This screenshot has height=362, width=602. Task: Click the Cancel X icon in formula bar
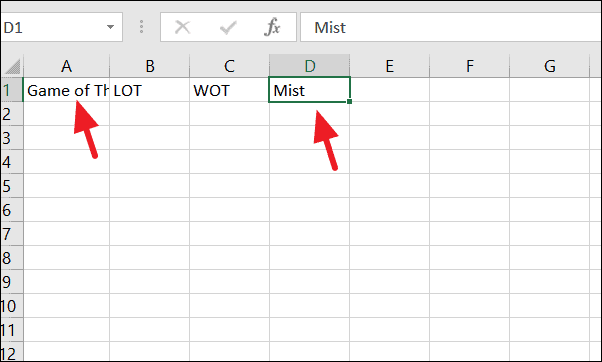click(x=182, y=27)
